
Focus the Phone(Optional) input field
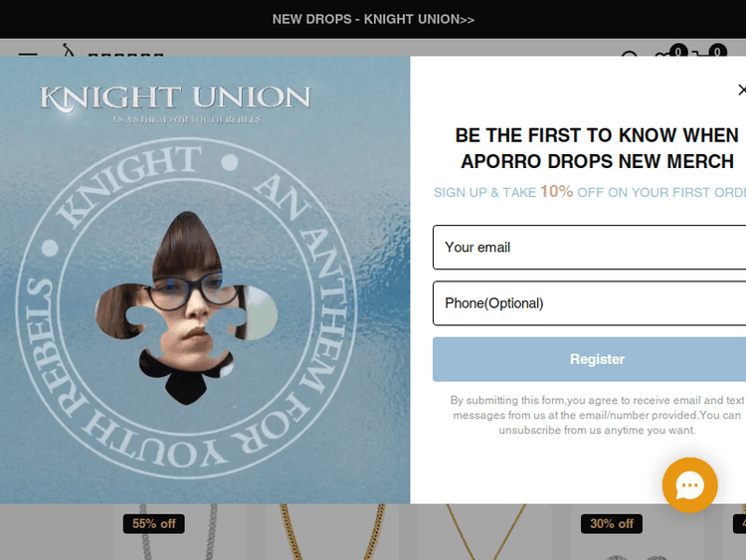click(589, 303)
